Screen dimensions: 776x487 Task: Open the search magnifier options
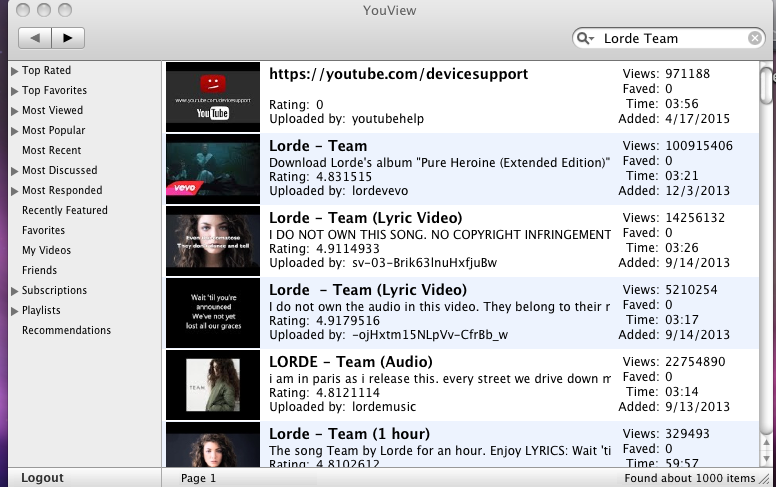[x=585, y=38]
